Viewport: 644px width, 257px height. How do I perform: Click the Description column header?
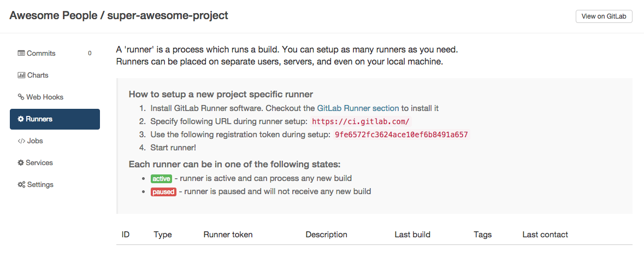[326, 235]
